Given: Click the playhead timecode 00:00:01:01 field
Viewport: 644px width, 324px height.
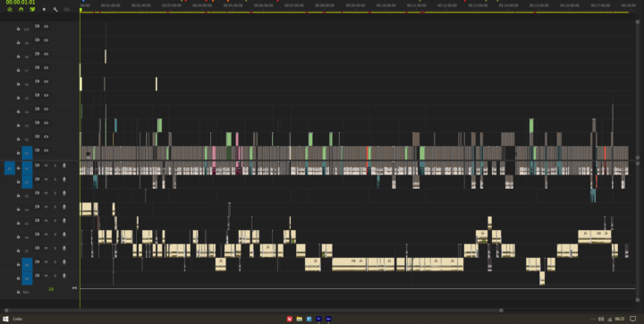Looking at the screenshot, I should [21, 3].
